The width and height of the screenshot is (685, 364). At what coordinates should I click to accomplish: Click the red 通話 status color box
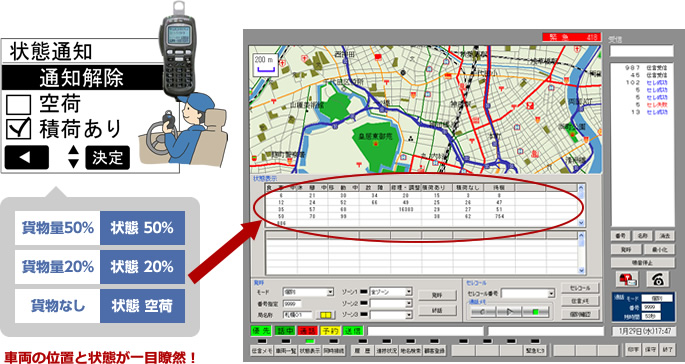pyautogui.click(x=307, y=331)
